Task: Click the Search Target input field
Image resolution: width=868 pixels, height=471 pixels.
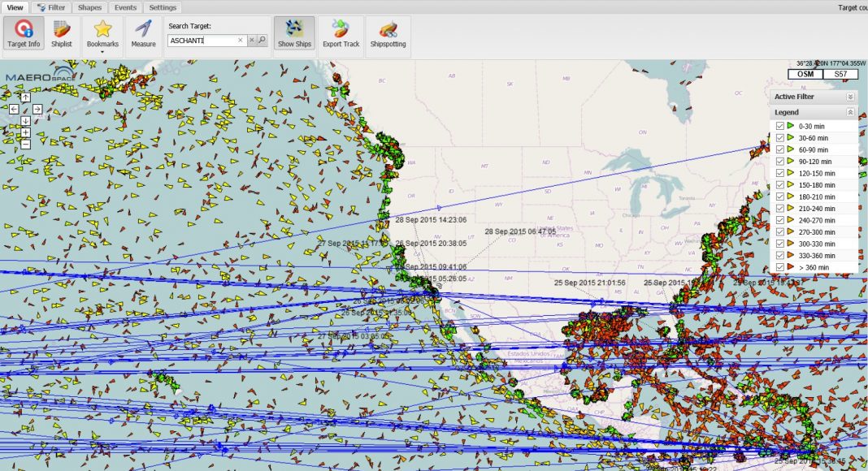Action: 203,40
